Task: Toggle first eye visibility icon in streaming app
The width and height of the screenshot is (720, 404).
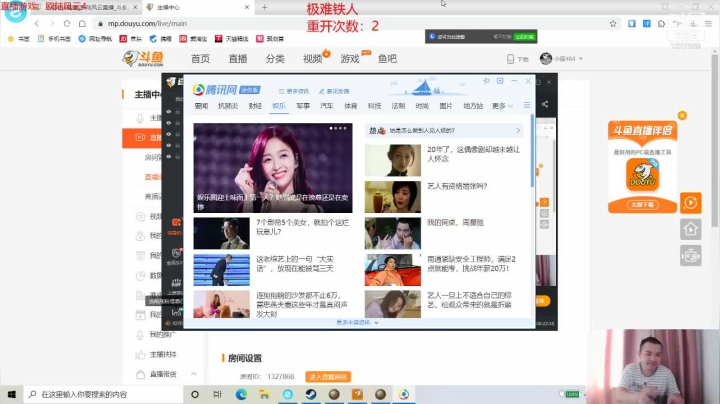Action: click(x=169, y=112)
